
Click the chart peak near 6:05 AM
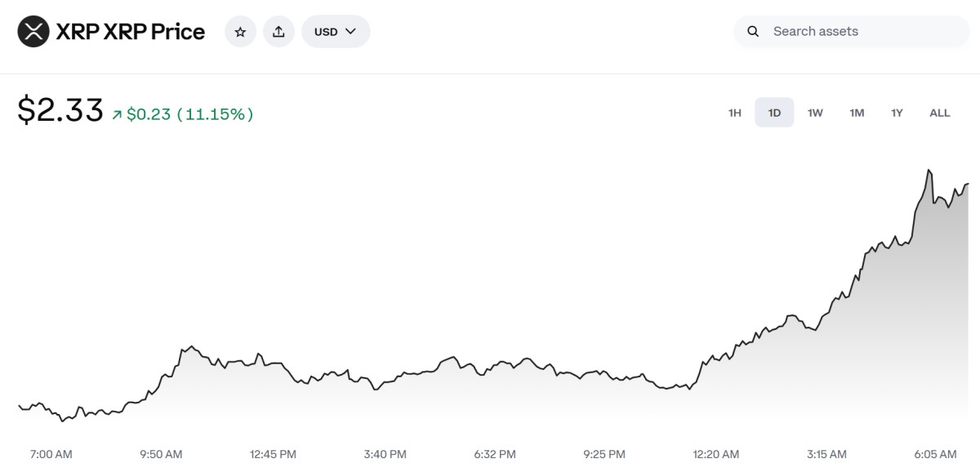point(929,171)
